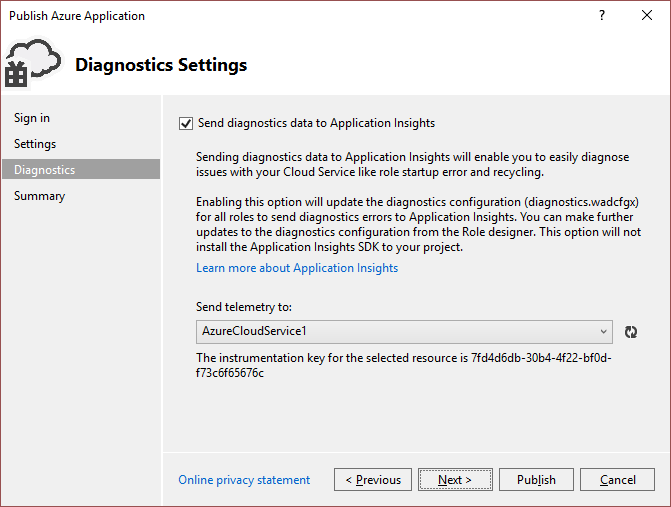The image size is (671, 507).
Task: Click the Azure cloud package header icon
Action: [33, 63]
